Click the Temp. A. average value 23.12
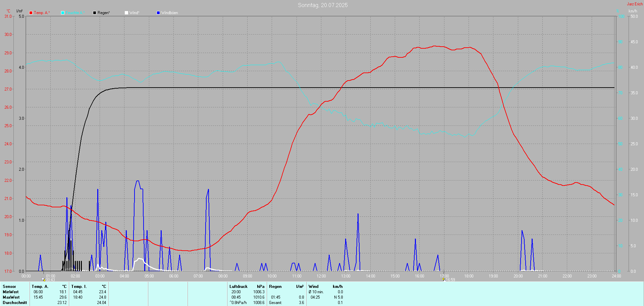This screenshot has width=644, height=306. point(62,303)
